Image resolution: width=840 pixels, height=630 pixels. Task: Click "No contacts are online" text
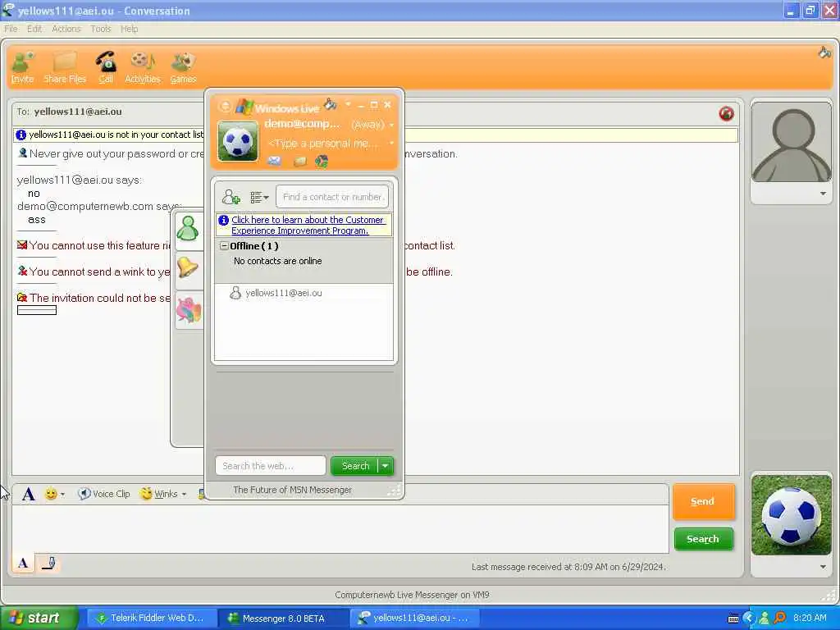pyautogui.click(x=277, y=261)
